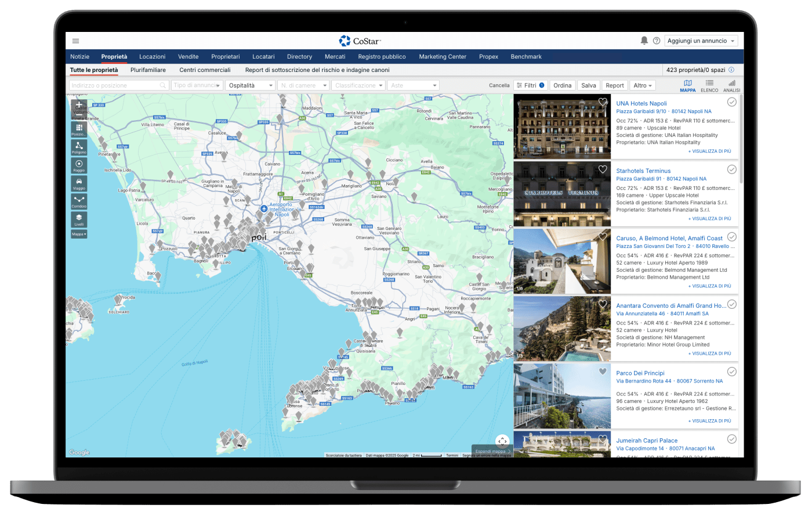Click the results list vertical scrollbar
The width and height of the screenshot is (812, 519).
point(741,139)
